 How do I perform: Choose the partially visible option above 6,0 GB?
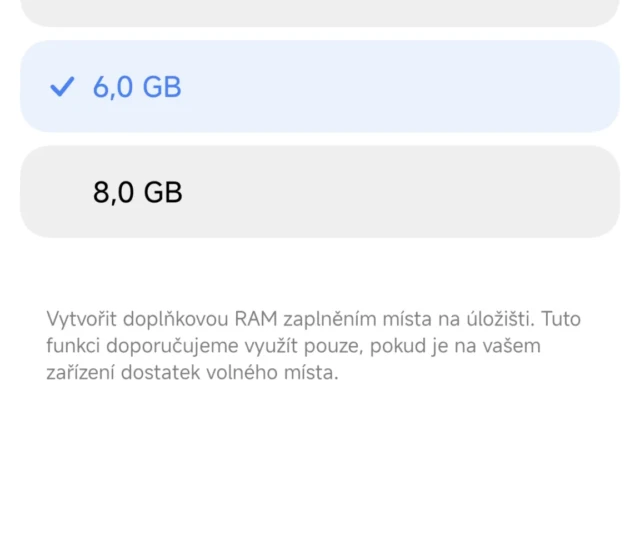tap(320, 12)
